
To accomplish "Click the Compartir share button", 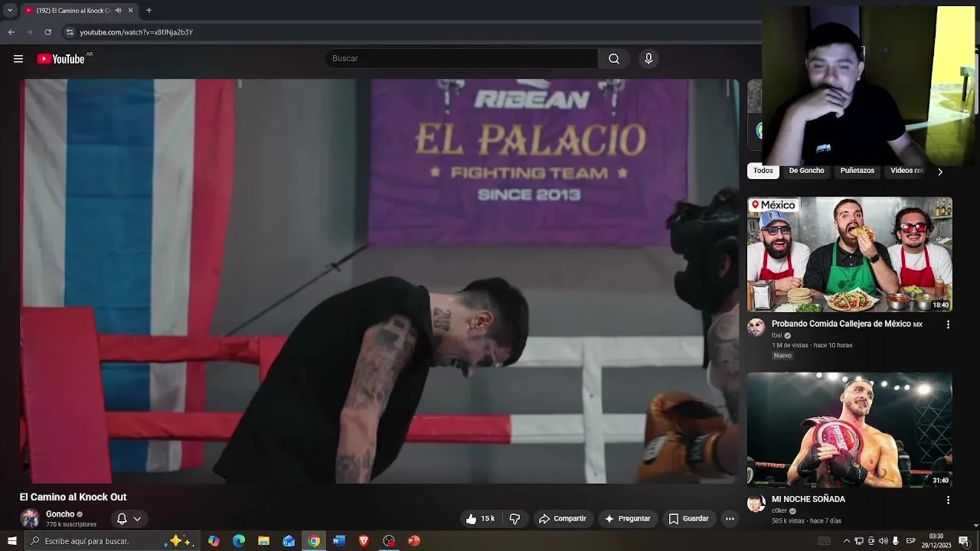I will click(x=563, y=519).
